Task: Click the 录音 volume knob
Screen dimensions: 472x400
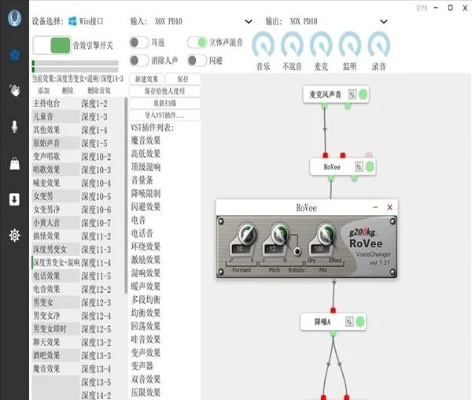Action: pyautogui.click(x=379, y=45)
